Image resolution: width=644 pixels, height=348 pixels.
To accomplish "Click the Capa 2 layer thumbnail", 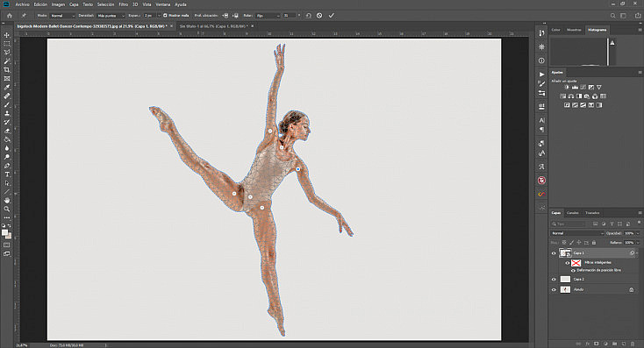I will point(566,280).
